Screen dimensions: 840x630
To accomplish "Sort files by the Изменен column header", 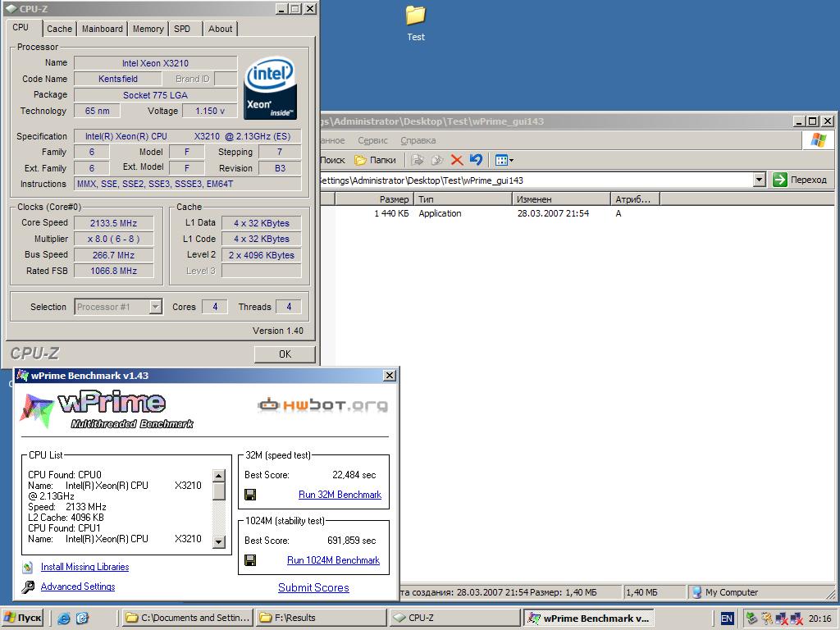I will point(561,199).
